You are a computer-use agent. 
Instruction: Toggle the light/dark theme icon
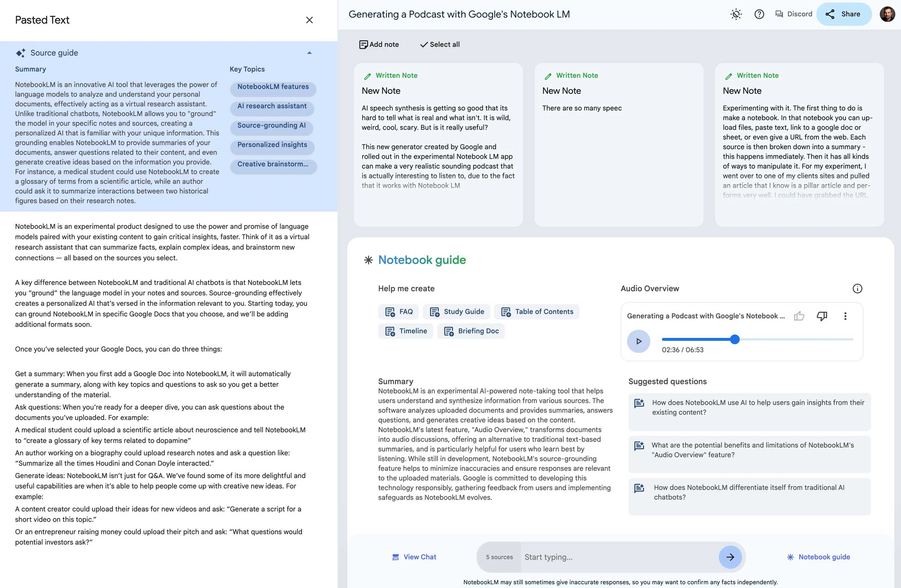pyautogui.click(x=736, y=14)
